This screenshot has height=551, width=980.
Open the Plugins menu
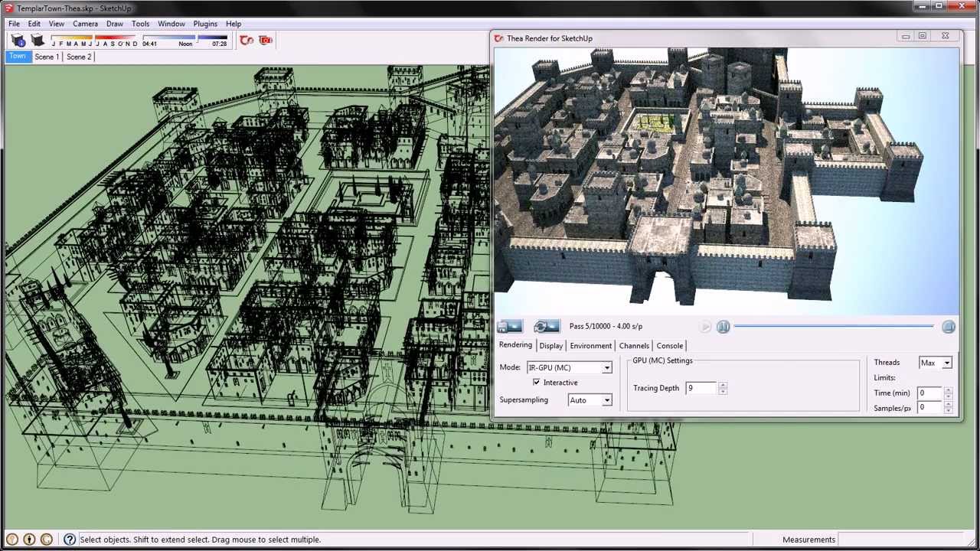pos(205,24)
